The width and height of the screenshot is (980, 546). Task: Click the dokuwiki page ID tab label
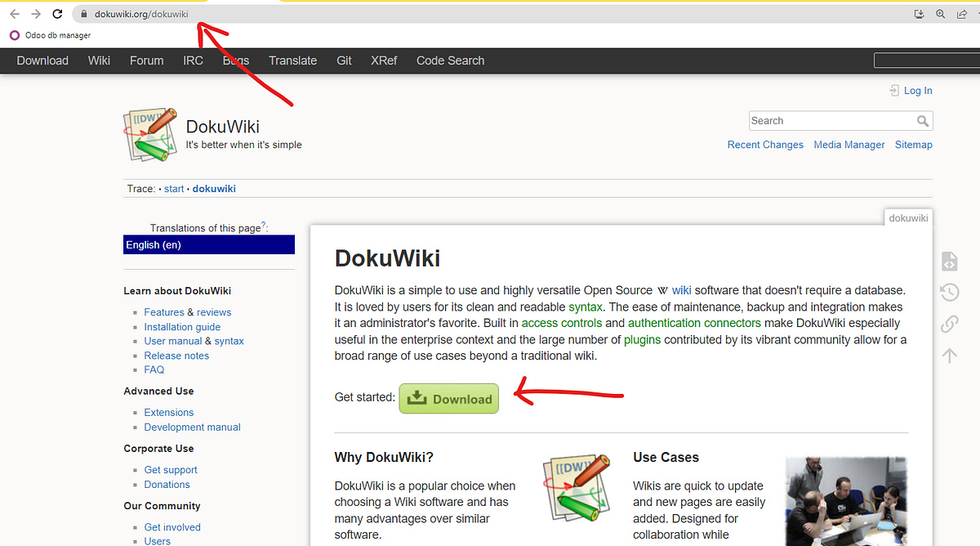tap(908, 218)
